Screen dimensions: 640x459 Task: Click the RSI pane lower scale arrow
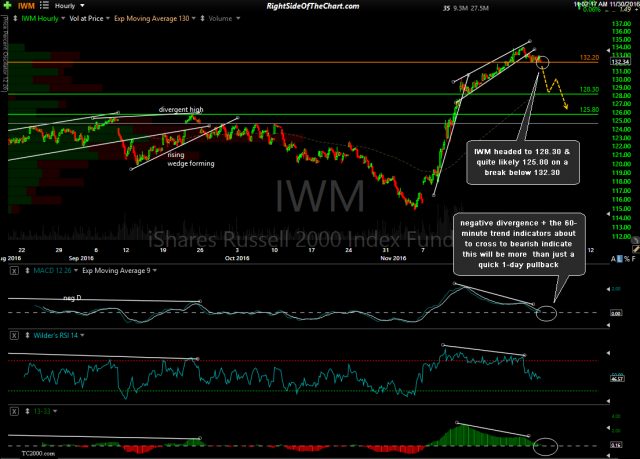609,401
